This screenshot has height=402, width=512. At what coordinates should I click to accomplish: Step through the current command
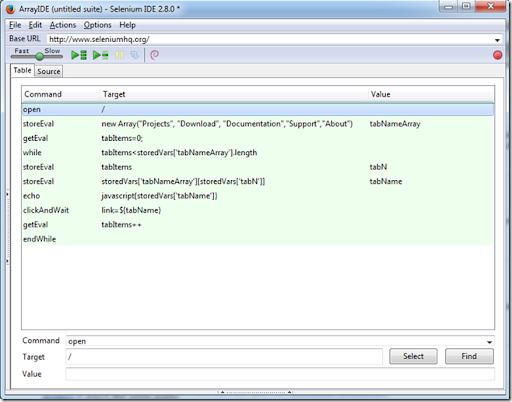click(x=135, y=55)
